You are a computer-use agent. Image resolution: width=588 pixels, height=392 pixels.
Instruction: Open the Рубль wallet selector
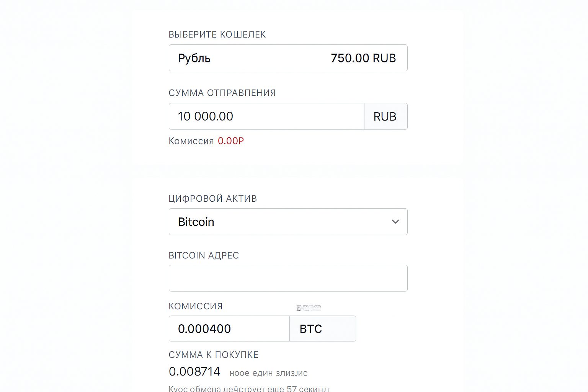coord(288,58)
